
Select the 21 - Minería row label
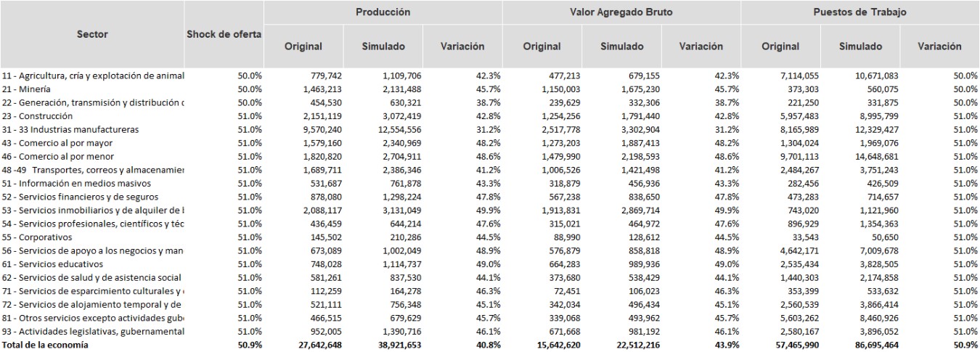pos(30,89)
